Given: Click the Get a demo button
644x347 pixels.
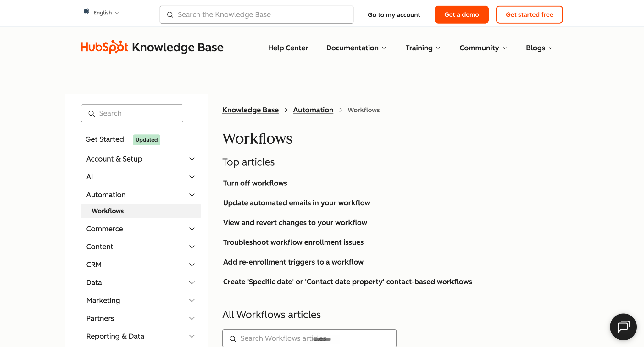Looking at the screenshot, I should pos(461,14).
